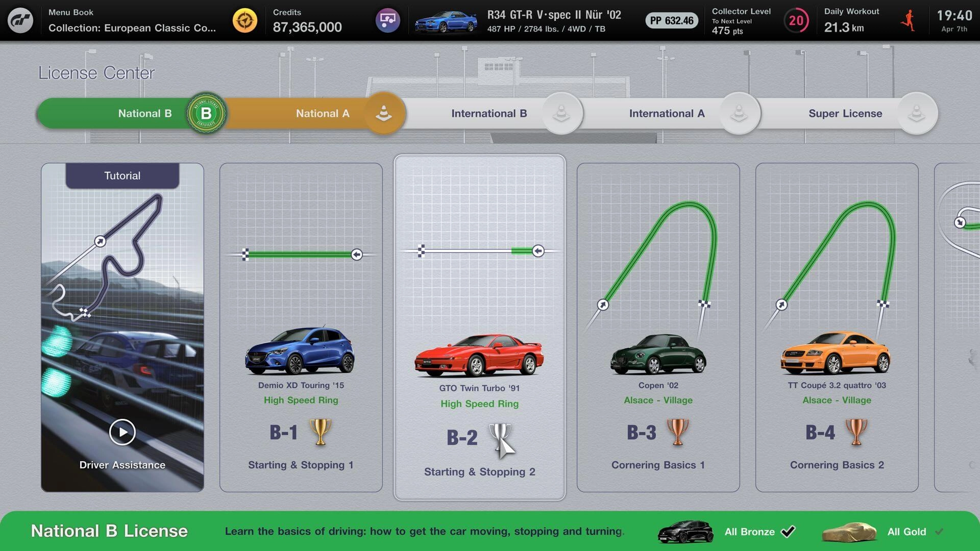Click the B-2 progress bar slider
Screen dimensions: 980x551
click(x=538, y=251)
